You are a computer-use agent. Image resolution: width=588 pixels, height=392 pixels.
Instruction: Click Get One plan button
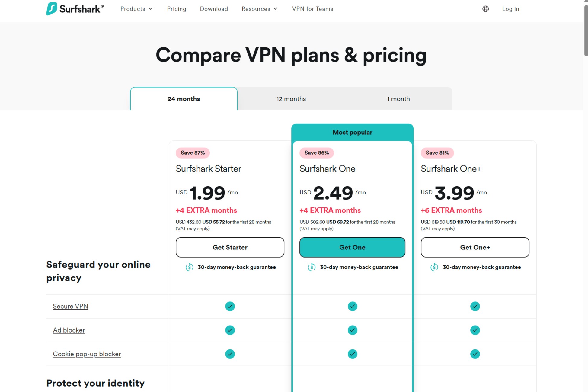352,247
